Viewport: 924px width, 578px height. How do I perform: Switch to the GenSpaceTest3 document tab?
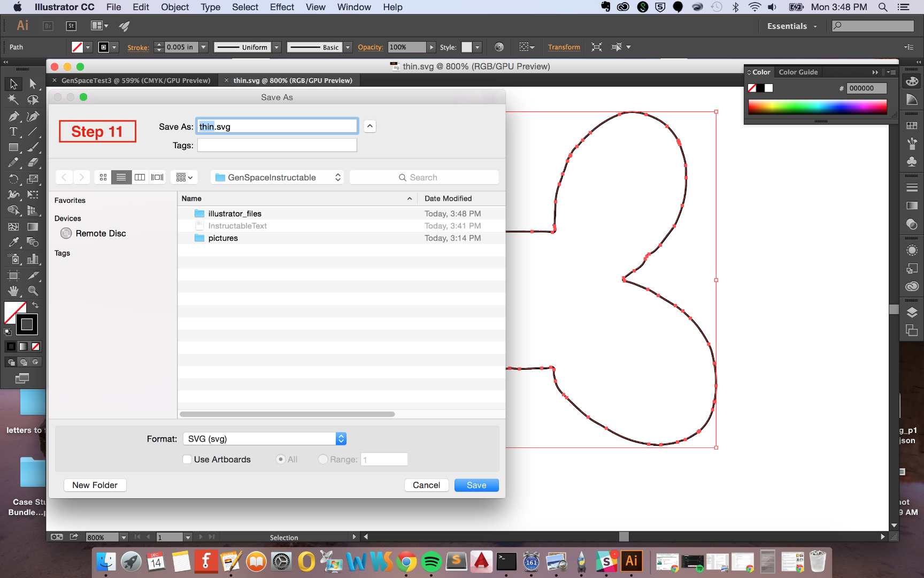[x=135, y=80]
